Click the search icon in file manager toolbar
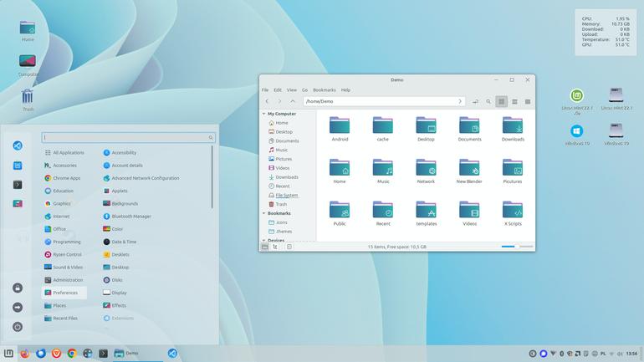 coord(488,101)
